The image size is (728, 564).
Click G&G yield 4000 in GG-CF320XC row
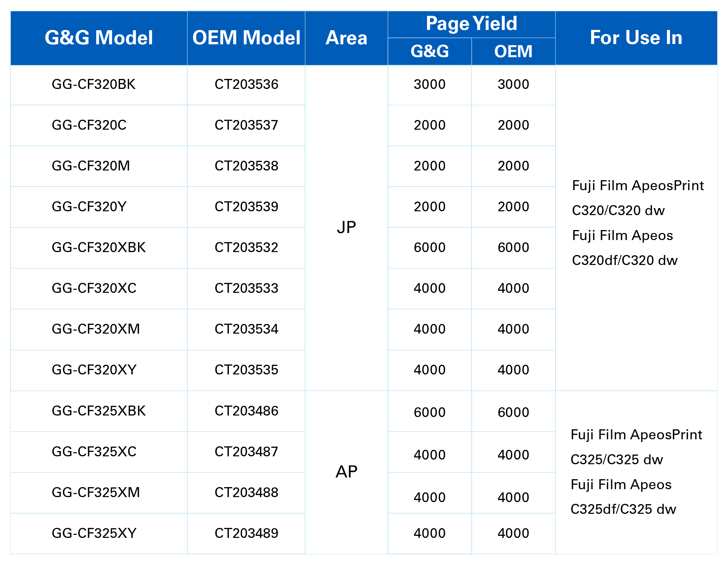tap(430, 288)
